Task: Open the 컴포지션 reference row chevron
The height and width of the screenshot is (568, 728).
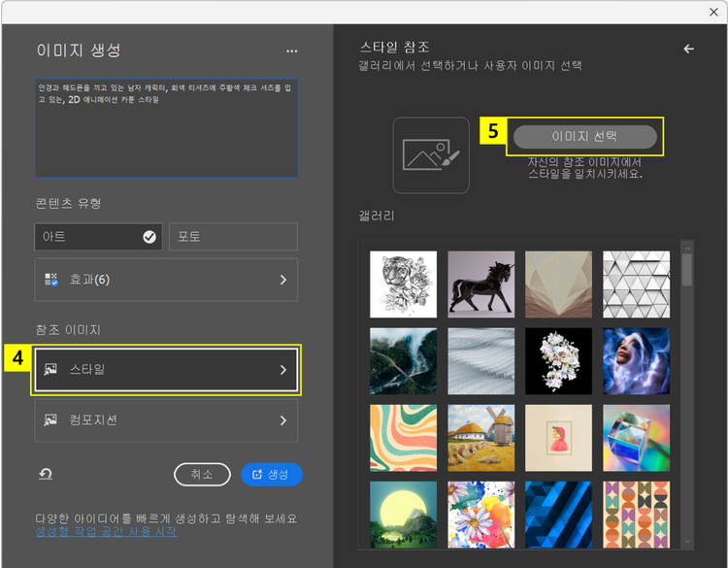Action: [283, 420]
